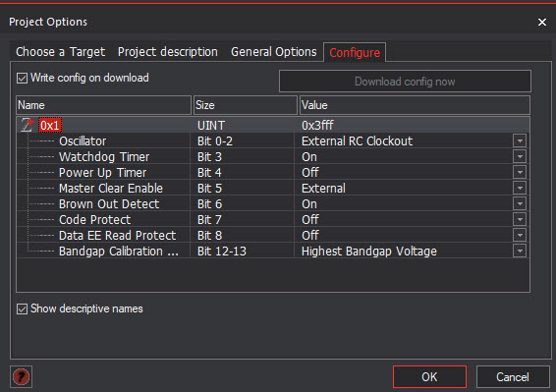Click the help question mark icon
Viewport: 556px width, 392px height.
click(21, 376)
